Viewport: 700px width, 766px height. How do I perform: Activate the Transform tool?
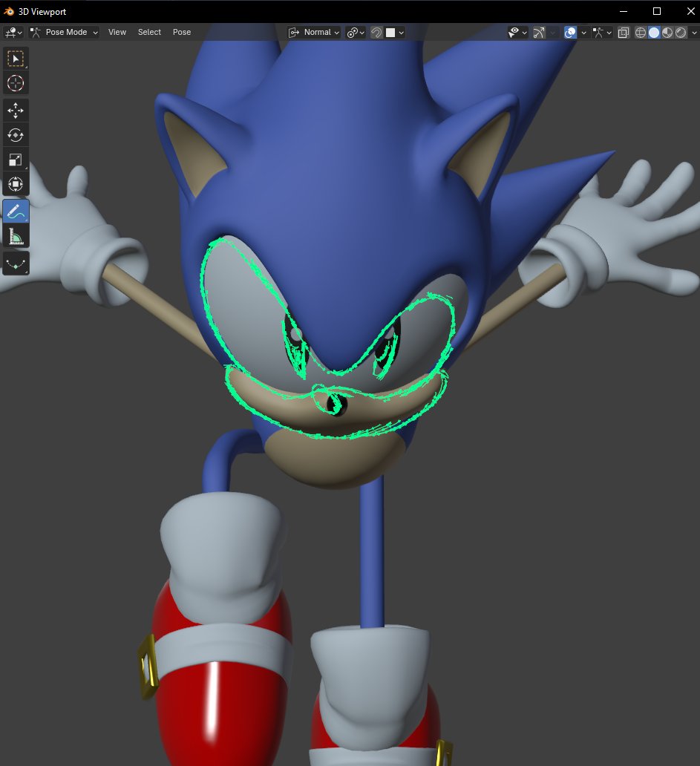pyautogui.click(x=16, y=184)
